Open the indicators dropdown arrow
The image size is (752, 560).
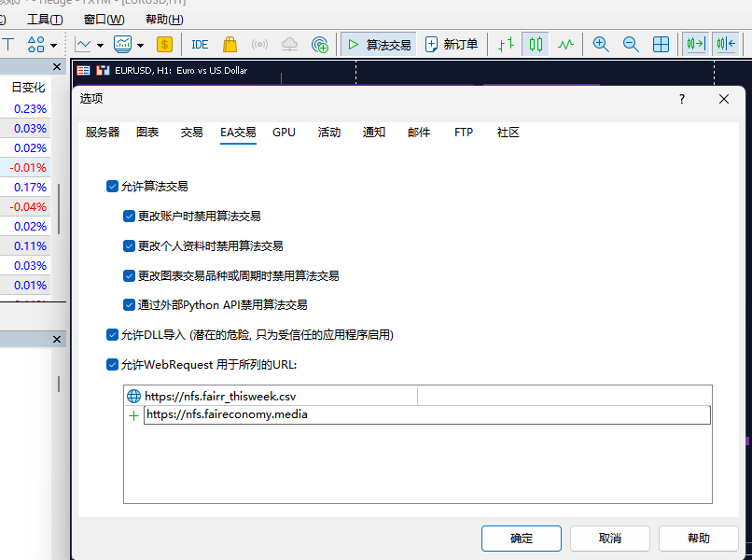[x=140, y=45]
